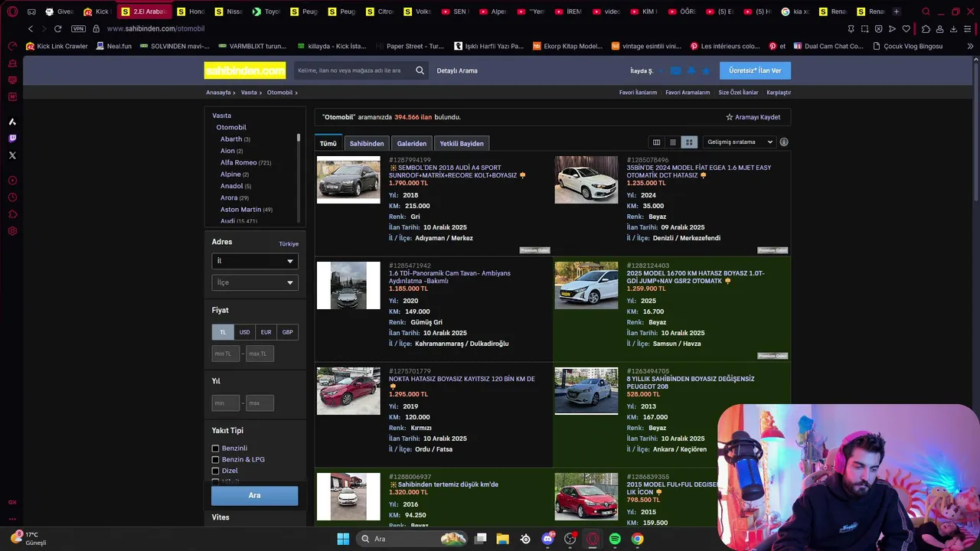Click Türkiye country selector link
Image resolution: width=980 pixels, height=551 pixels.
pyautogui.click(x=289, y=244)
